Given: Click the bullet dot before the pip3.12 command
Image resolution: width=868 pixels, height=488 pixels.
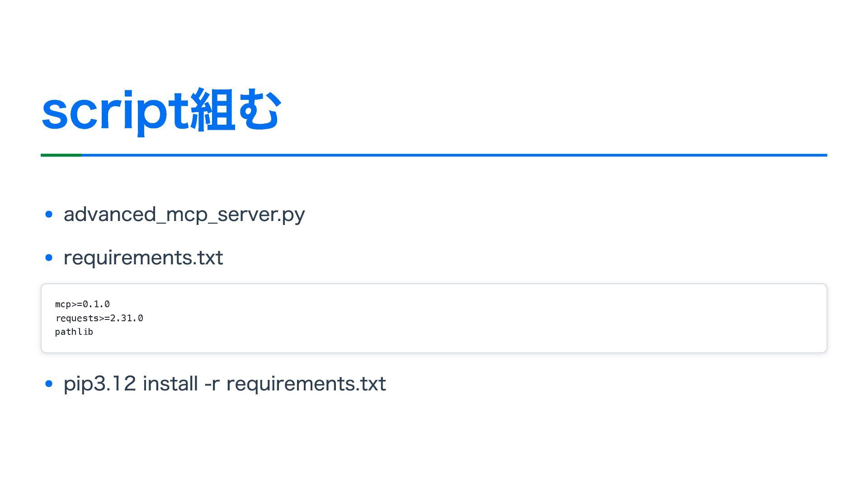Looking at the screenshot, I should [x=49, y=384].
